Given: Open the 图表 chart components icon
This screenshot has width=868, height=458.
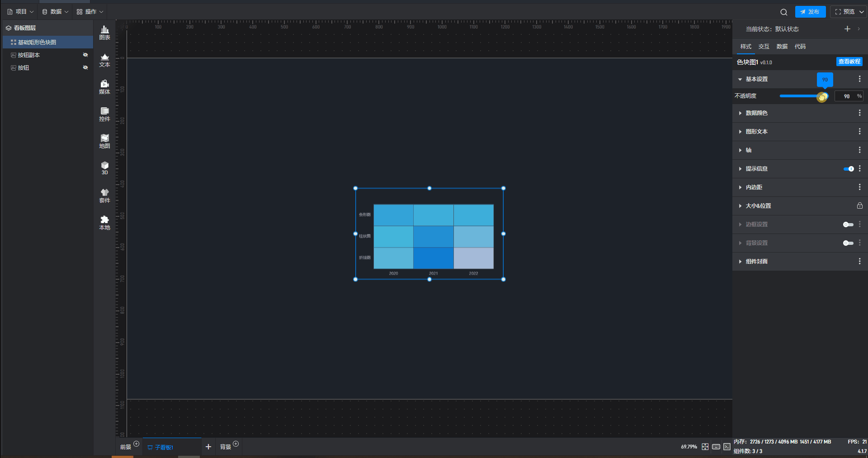Looking at the screenshot, I should [104, 33].
